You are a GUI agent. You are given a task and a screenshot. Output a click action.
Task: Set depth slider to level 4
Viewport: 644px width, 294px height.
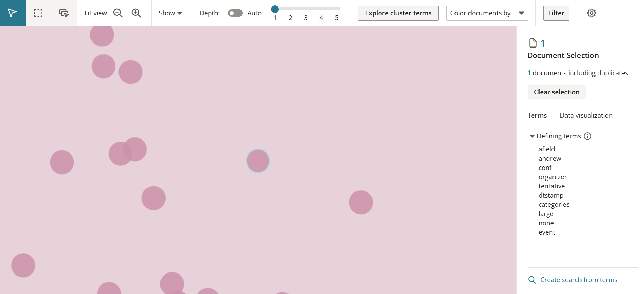point(321,18)
